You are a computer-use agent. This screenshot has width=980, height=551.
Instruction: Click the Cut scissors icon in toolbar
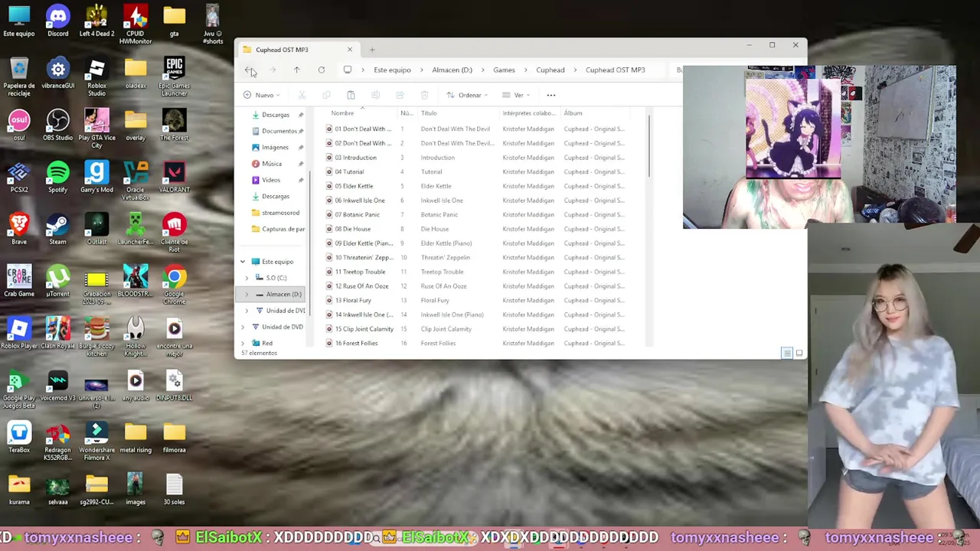click(302, 95)
